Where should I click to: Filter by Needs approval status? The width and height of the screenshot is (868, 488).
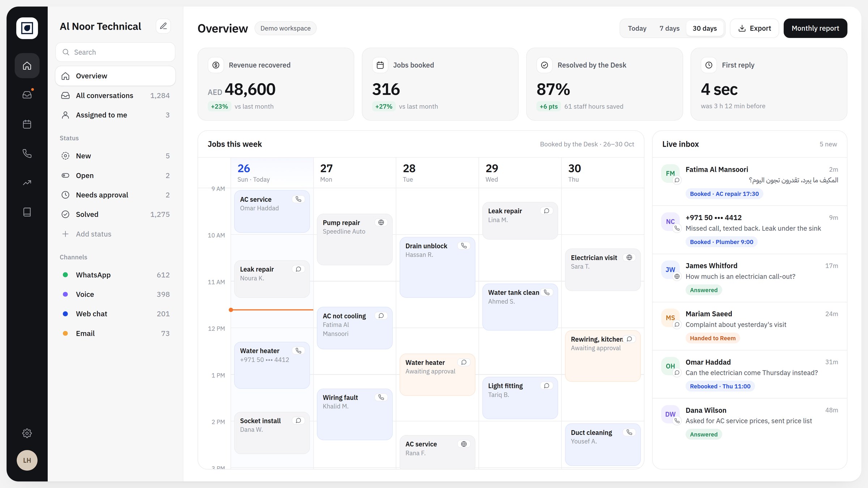pyautogui.click(x=115, y=195)
